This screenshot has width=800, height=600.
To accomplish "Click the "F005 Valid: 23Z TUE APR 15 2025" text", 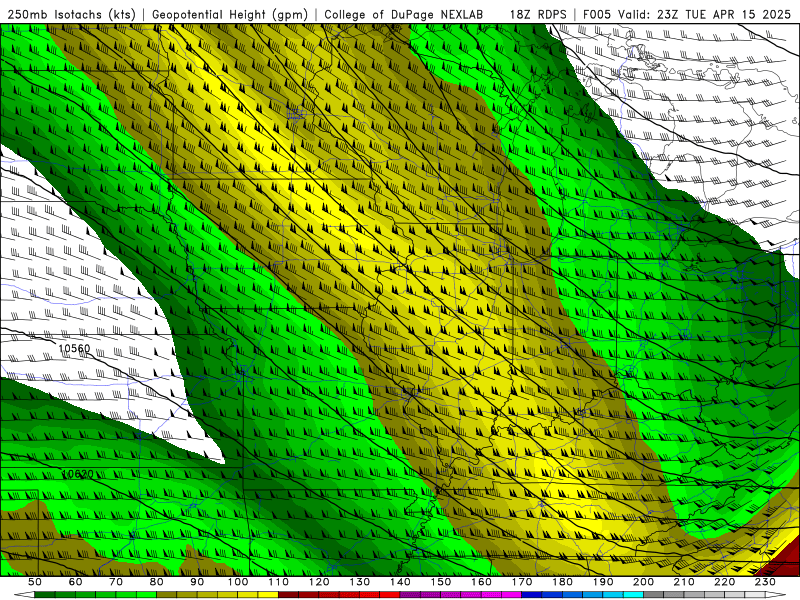I will 687,14.
